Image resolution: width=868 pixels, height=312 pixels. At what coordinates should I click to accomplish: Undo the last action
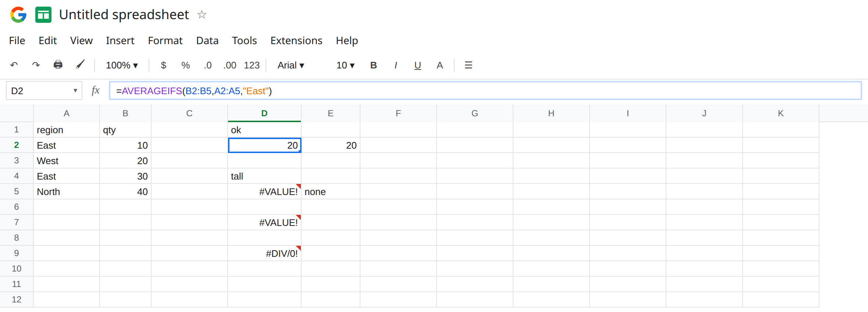(x=14, y=65)
